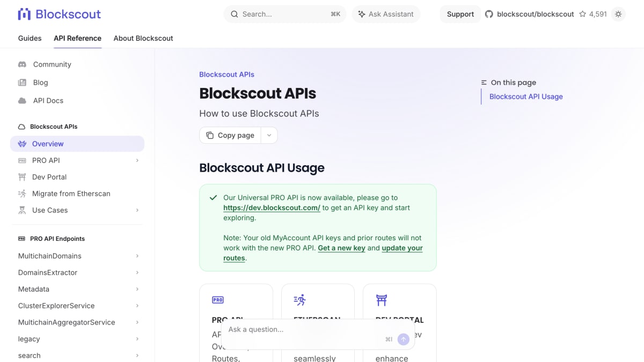Image resolution: width=644 pixels, height=362 pixels.
Task: Click the star icon beside 4,591
Action: pyautogui.click(x=583, y=14)
